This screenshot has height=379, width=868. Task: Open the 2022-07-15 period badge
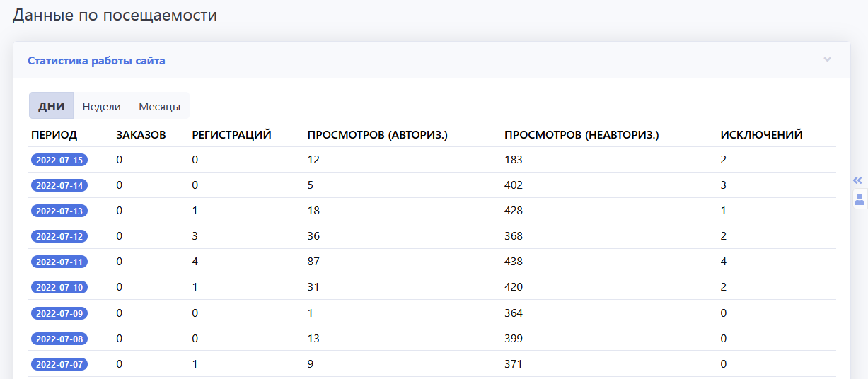coord(59,160)
